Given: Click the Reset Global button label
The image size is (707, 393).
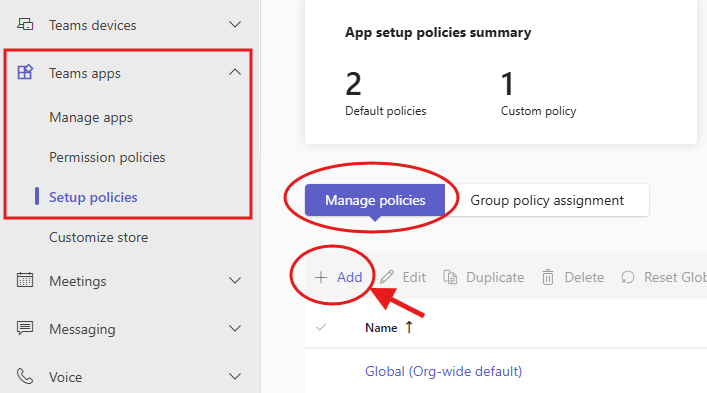Looking at the screenshot, I should (x=675, y=277).
